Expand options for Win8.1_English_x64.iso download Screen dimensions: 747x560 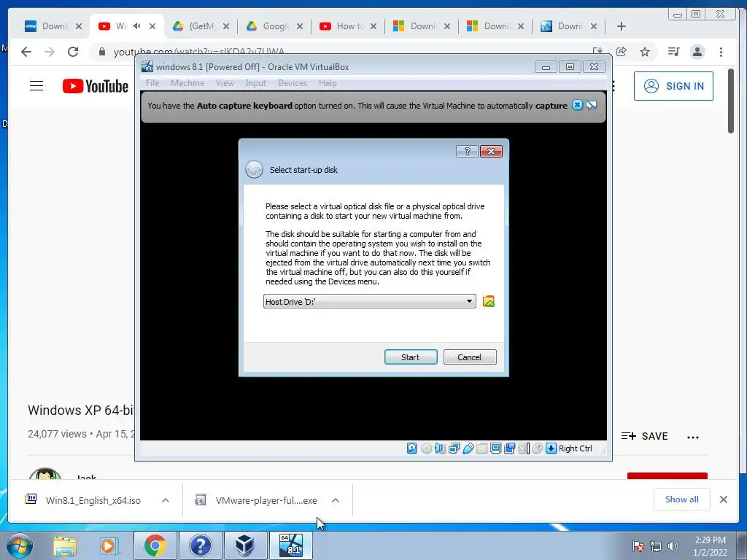point(166,500)
